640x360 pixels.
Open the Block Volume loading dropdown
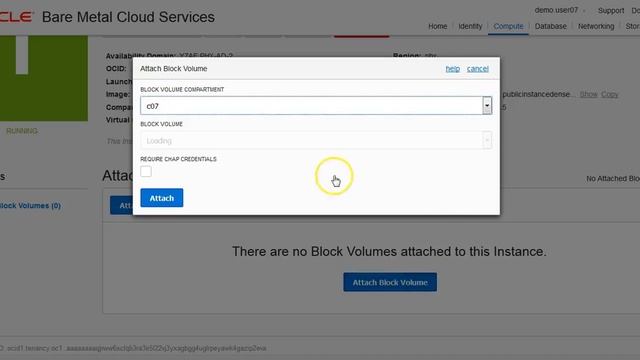pyautogui.click(x=316, y=140)
